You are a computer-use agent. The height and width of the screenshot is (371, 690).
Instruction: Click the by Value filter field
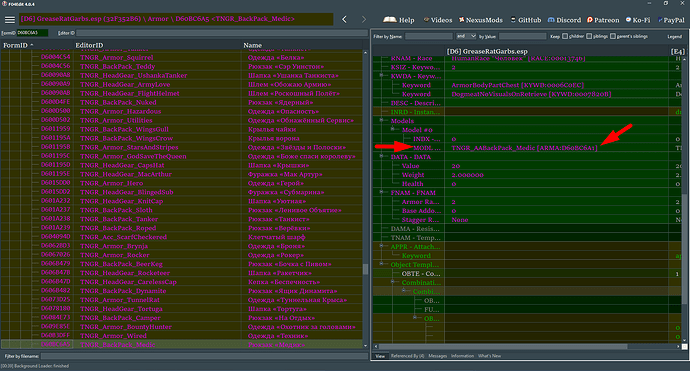(522, 36)
